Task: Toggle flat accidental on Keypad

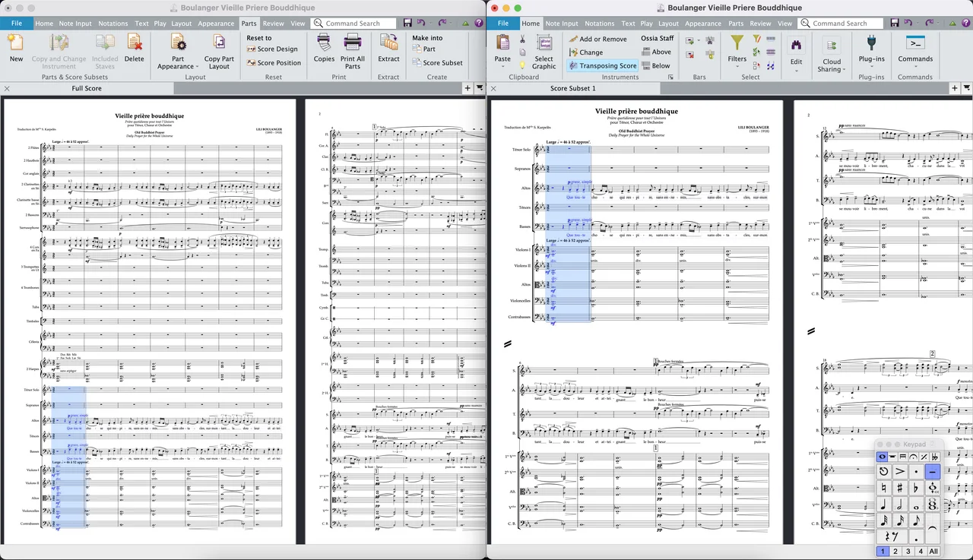Action: click(916, 489)
